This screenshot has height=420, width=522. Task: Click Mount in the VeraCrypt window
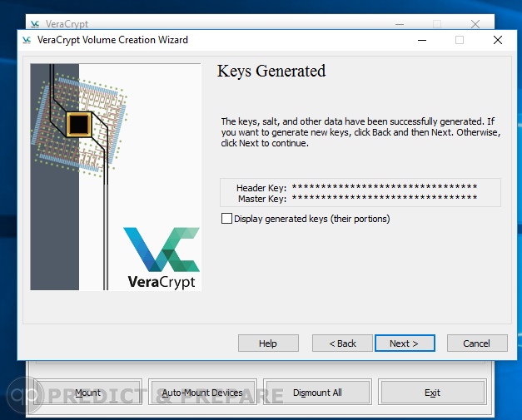(87, 393)
